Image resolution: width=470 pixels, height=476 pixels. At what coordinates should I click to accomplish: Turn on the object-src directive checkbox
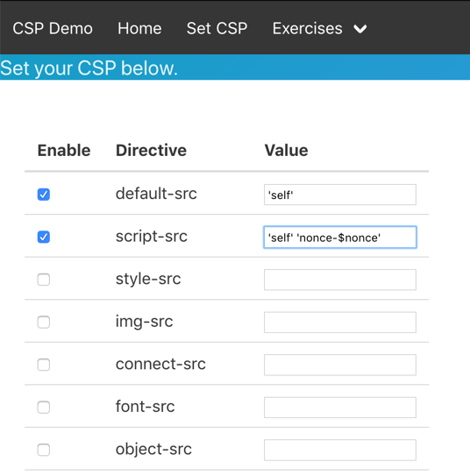pos(44,450)
